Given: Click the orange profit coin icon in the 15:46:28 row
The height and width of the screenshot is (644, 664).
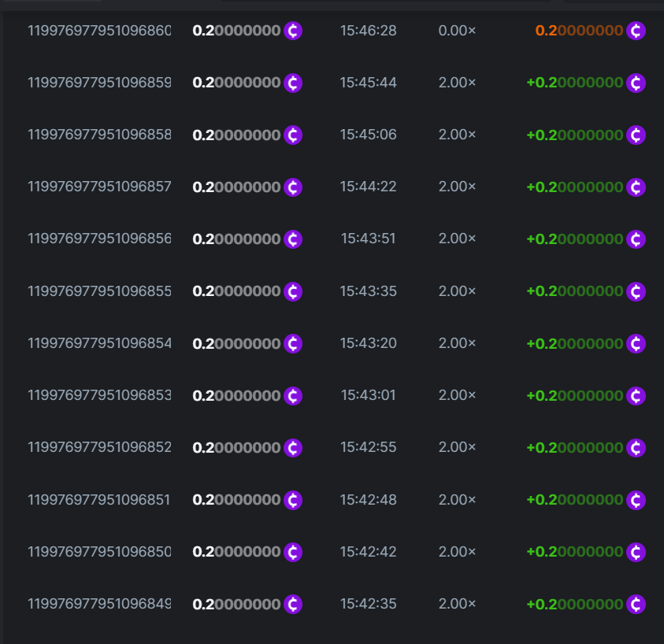Looking at the screenshot, I should [x=636, y=31].
